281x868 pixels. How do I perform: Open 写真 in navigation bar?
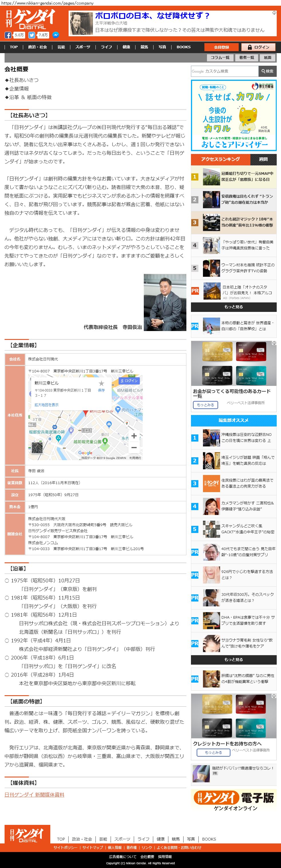pos(162,47)
